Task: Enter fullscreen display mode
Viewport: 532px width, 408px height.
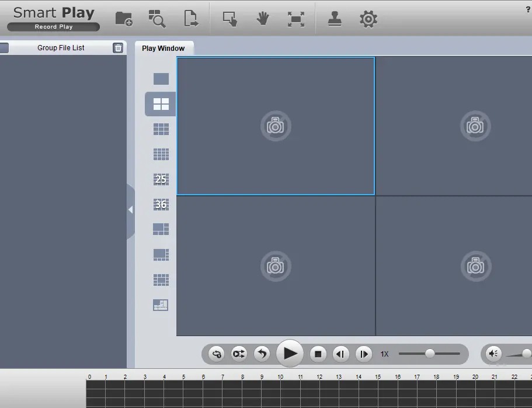Action: (296, 19)
